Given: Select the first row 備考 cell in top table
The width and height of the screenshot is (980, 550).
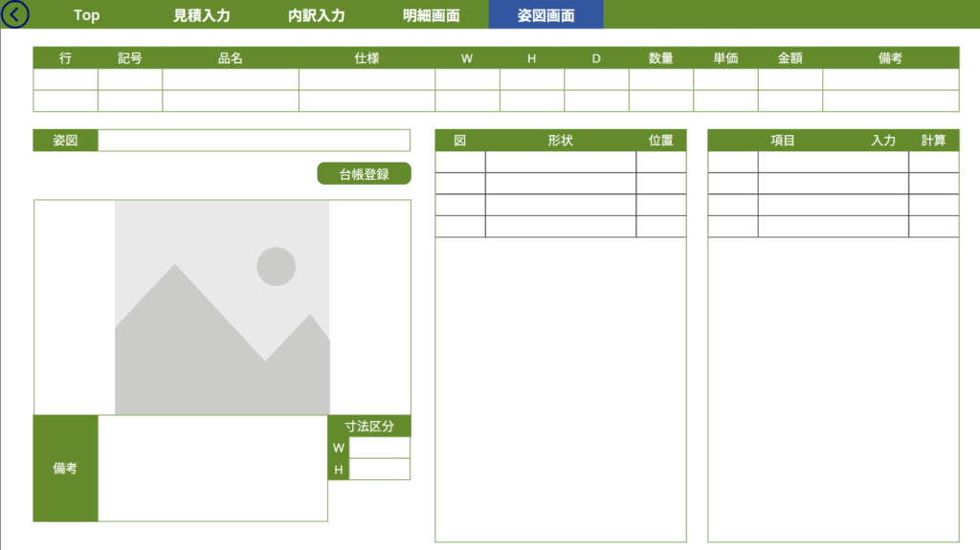Looking at the screenshot, I should (890, 79).
